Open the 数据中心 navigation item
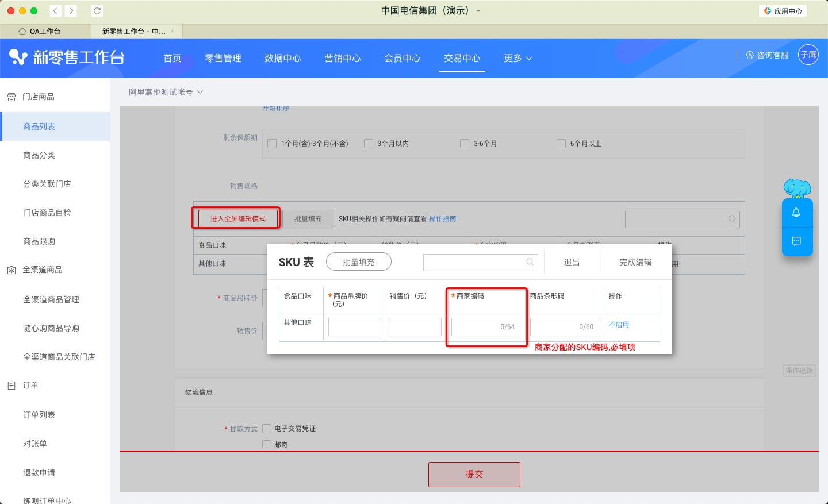 [x=283, y=58]
